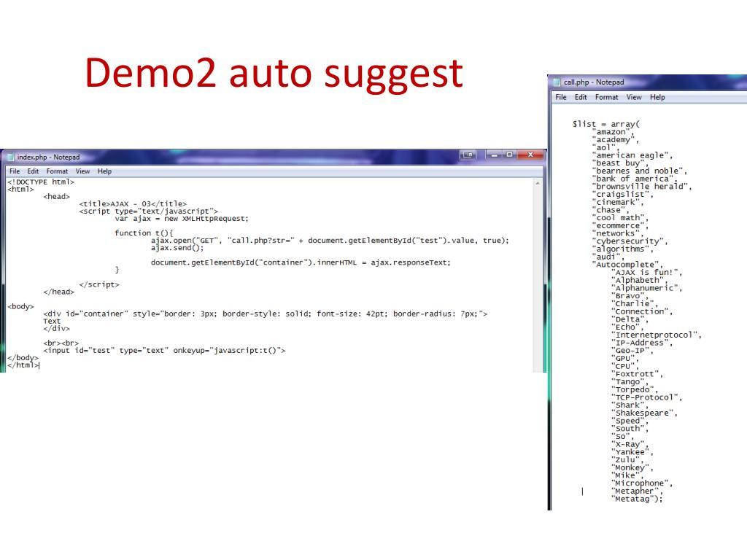
Task: Open View menu in index.php Notepad
Action: [82, 171]
